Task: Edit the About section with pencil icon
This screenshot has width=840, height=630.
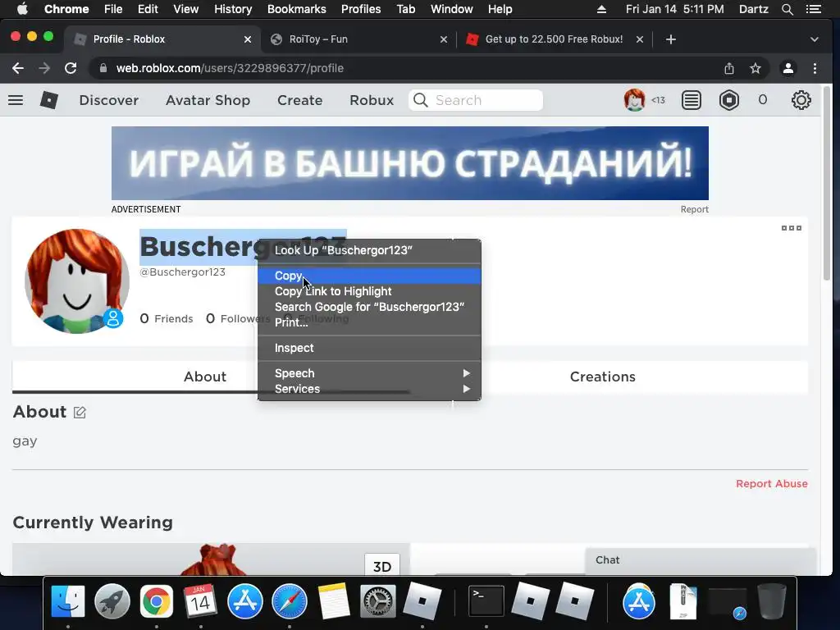Action: (x=80, y=412)
